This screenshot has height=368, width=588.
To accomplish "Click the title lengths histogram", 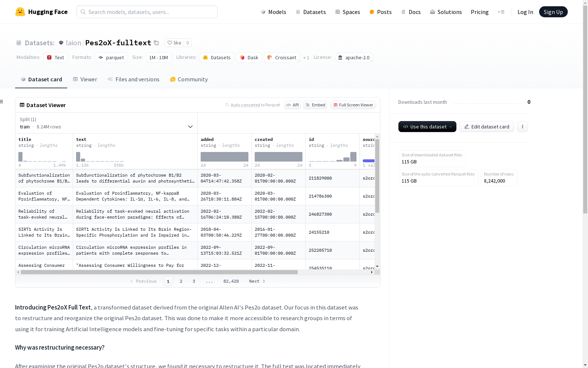I will pos(42,157).
